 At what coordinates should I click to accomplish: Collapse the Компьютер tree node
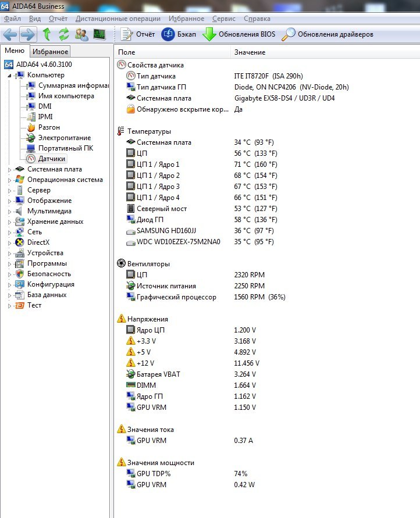point(9,76)
